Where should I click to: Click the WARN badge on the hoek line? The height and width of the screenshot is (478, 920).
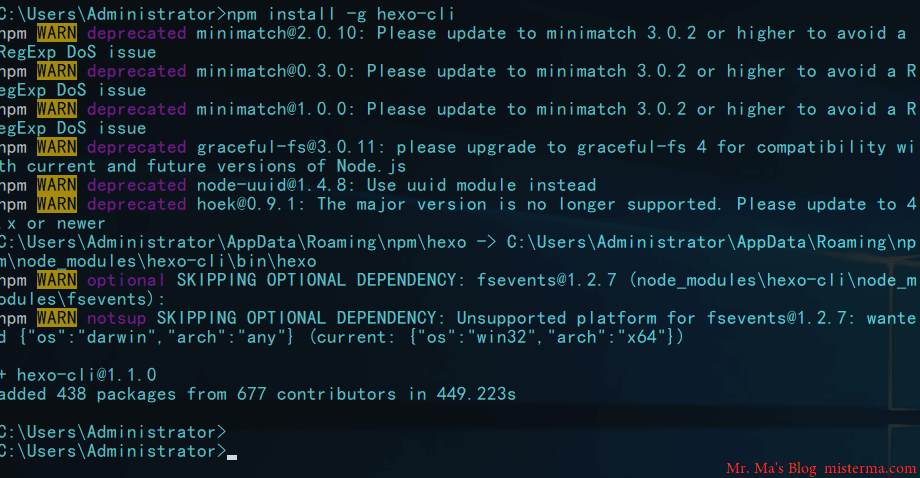56,204
